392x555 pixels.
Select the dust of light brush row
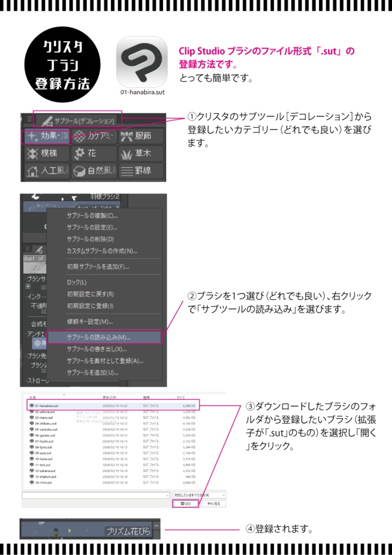(72, 206)
